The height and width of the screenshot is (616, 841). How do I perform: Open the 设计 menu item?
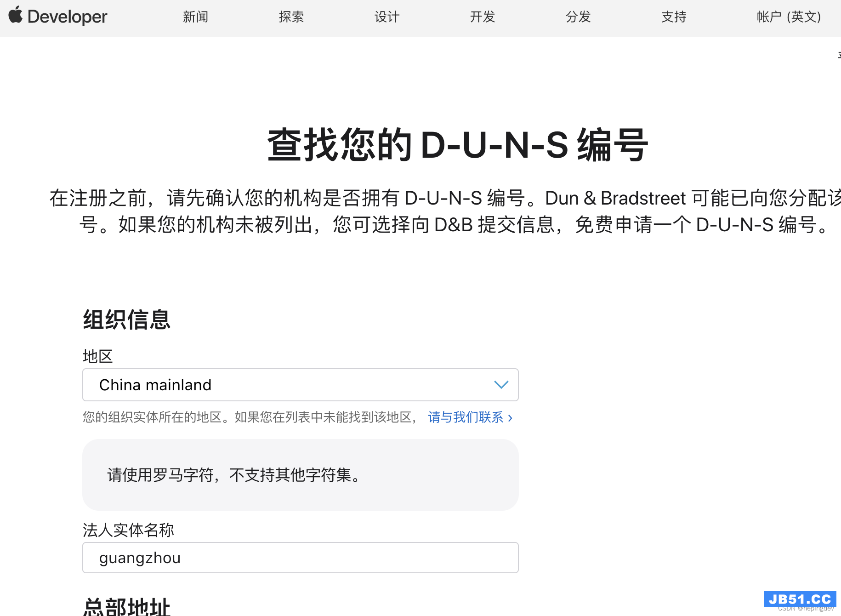(x=387, y=17)
